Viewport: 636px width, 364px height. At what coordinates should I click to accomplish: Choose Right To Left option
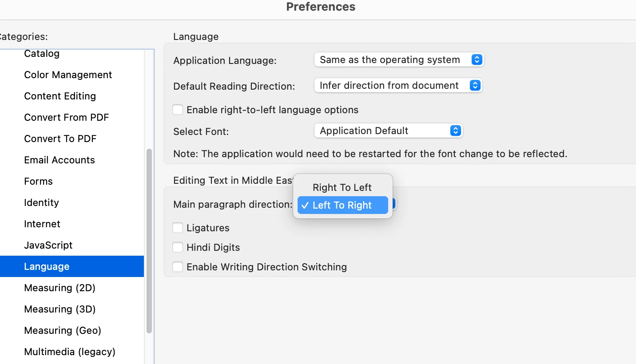(342, 188)
